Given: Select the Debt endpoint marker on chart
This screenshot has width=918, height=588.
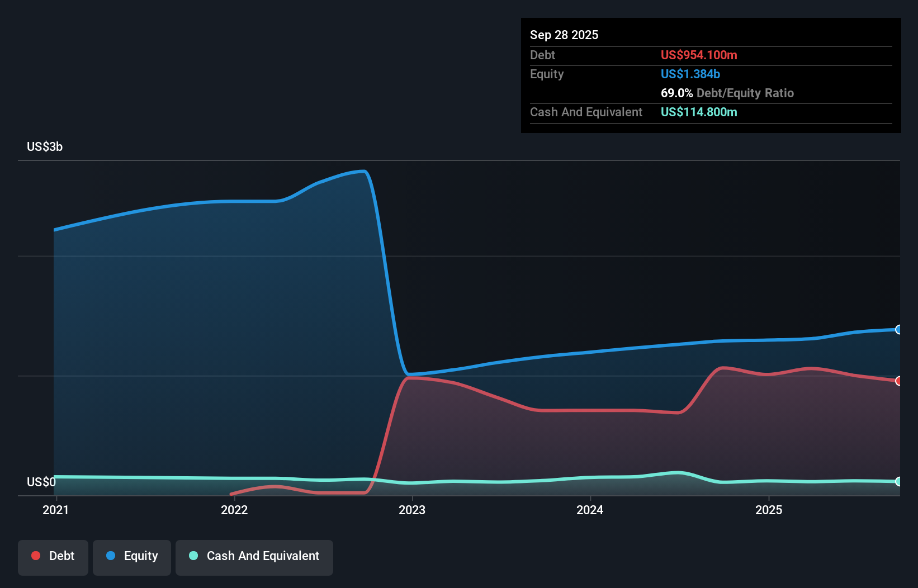Looking at the screenshot, I should click(898, 381).
